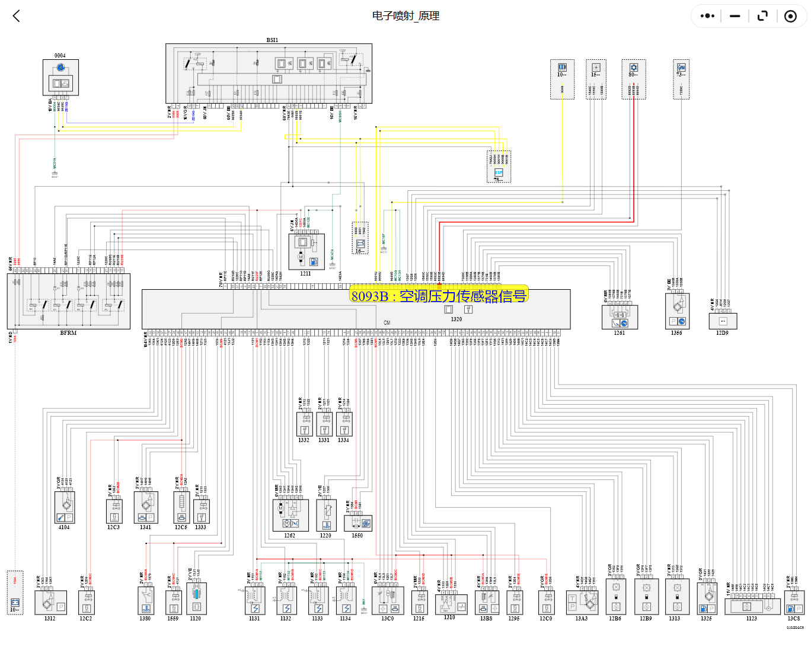This screenshot has height=672, width=811.
Task: Click the BSI1 module block
Action: point(270,71)
